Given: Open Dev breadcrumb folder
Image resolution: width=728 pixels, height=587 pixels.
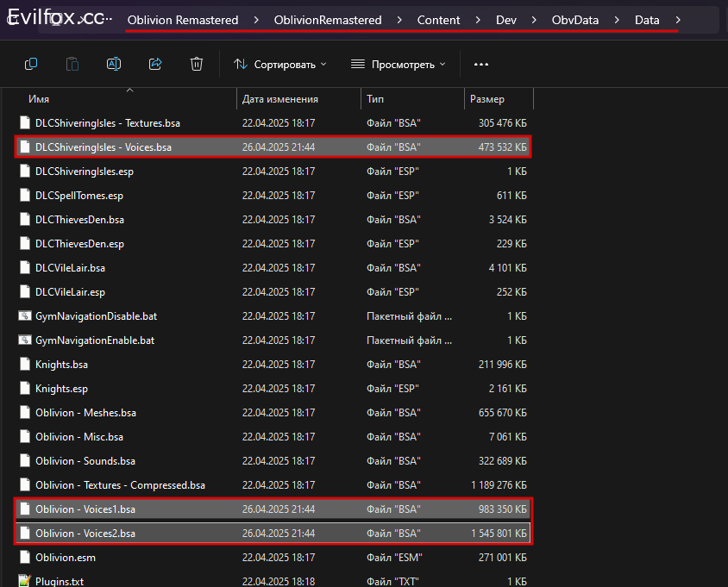Looking at the screenshot, I should 506,20.
